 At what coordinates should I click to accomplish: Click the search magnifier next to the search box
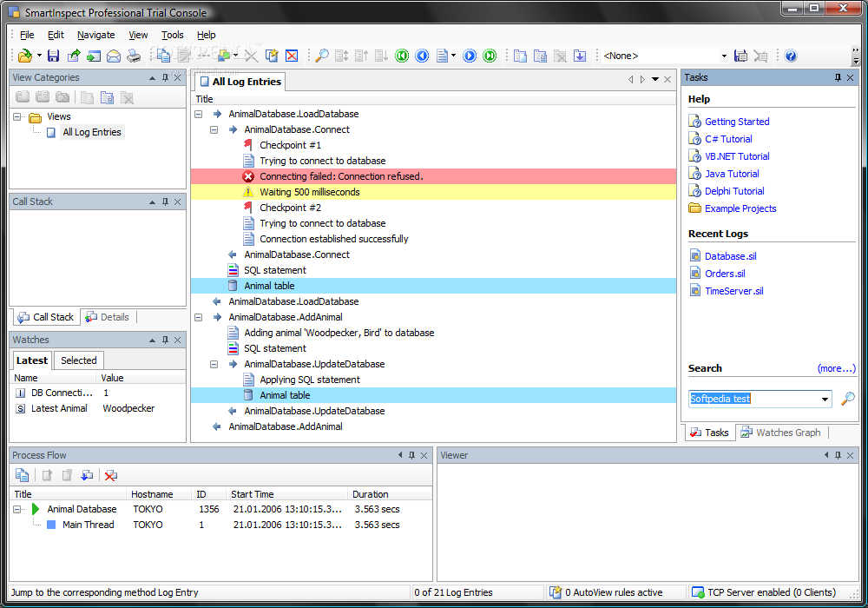[x=847, y=399]
